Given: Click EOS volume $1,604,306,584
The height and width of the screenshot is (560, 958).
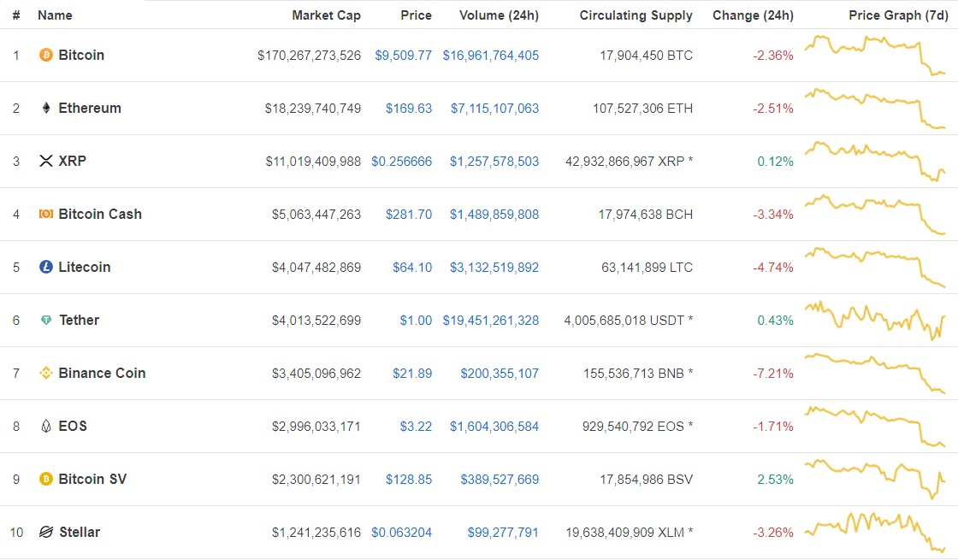Looking at the screenshot, I should 494,427.
